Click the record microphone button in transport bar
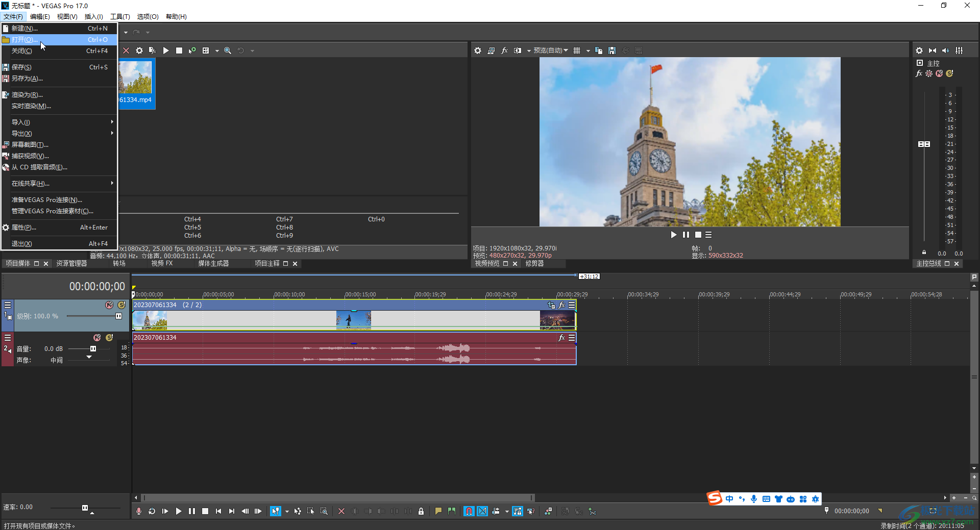This screenshot has width=980, height=530. coord(139,511)
